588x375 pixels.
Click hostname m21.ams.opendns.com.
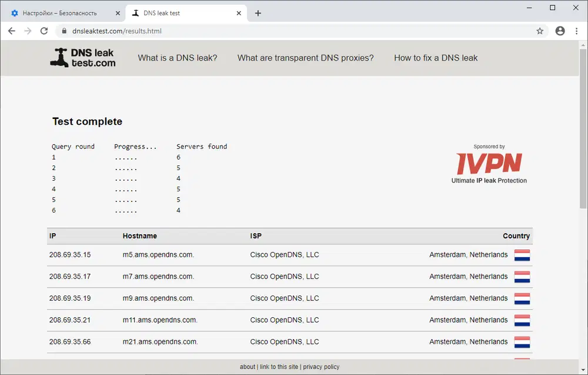click(x=160, y=341)
